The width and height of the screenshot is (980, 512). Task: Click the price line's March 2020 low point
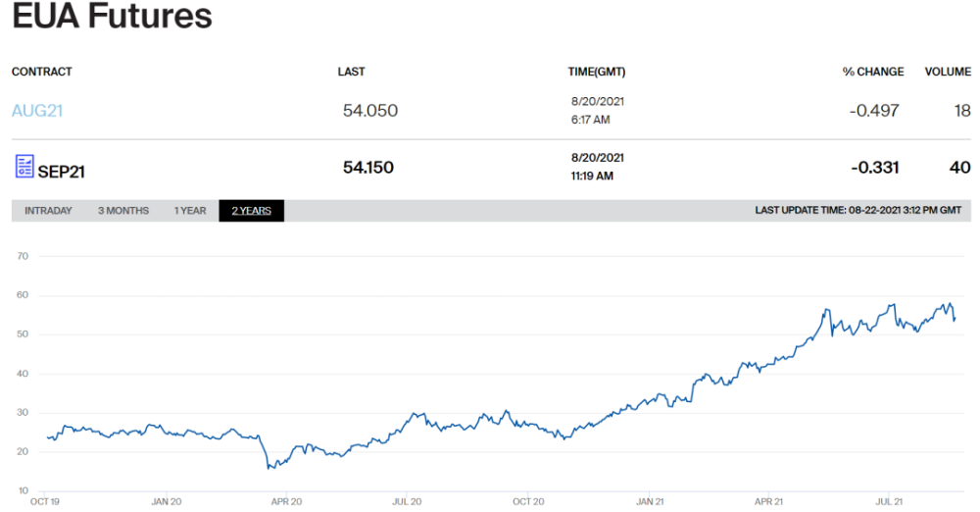pyautogui.click(x=269, y=468)
